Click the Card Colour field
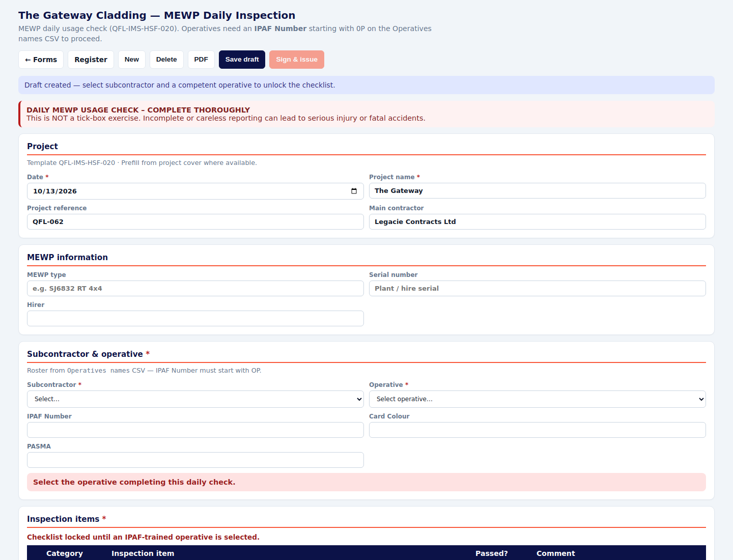 538,430
